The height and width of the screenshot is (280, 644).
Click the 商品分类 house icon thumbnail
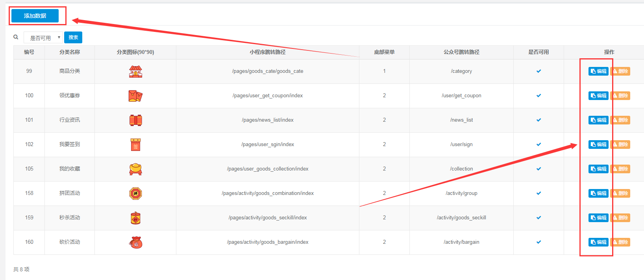(135, 71)
